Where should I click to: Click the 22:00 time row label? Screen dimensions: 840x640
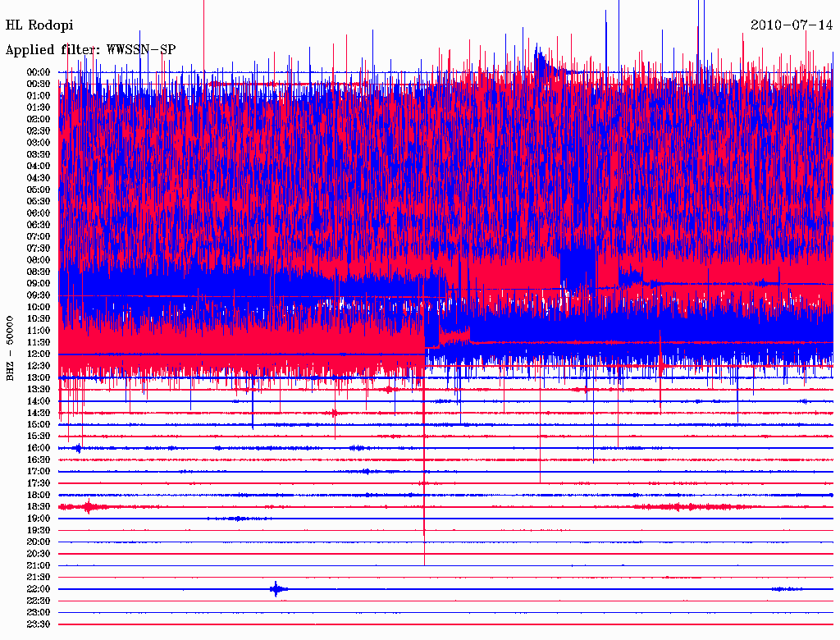pyautogui.click(x=39, y=589)
